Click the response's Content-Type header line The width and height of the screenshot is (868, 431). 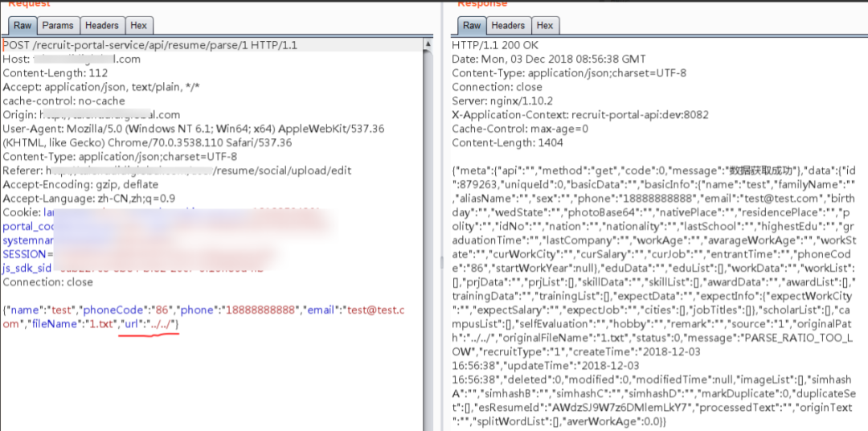point(568,73)
